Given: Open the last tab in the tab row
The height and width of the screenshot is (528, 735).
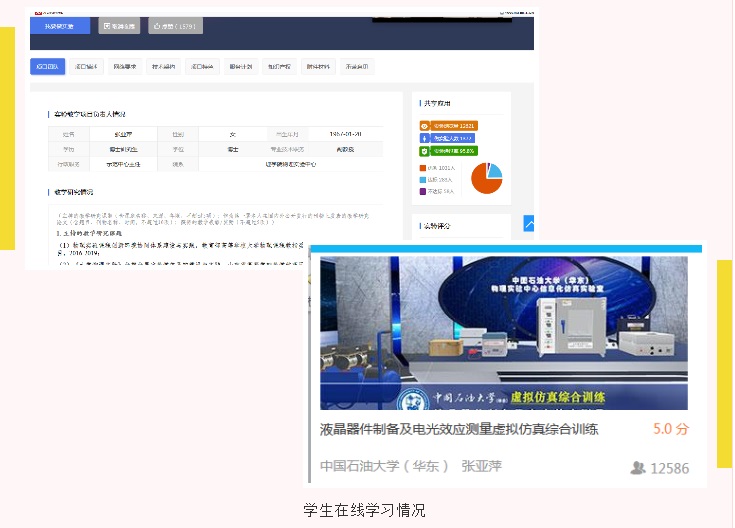Looking at the screenshot, I should [357, 67].
